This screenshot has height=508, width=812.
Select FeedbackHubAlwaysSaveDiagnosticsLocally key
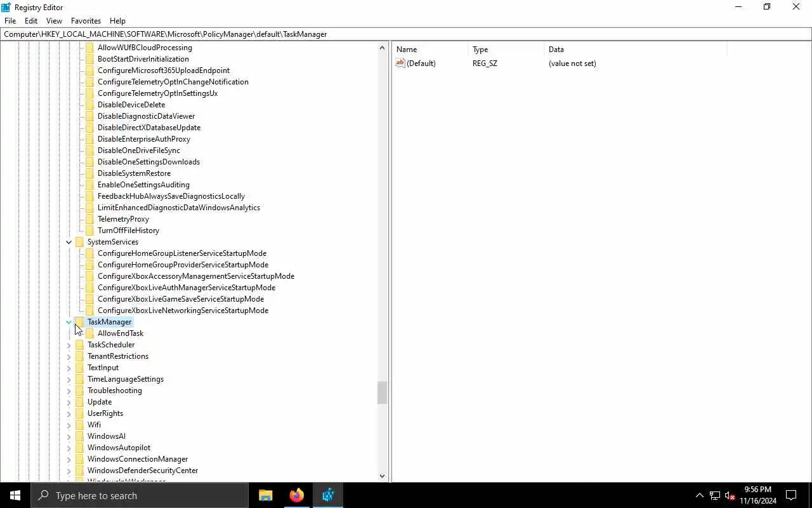click(x=171, y=196)
